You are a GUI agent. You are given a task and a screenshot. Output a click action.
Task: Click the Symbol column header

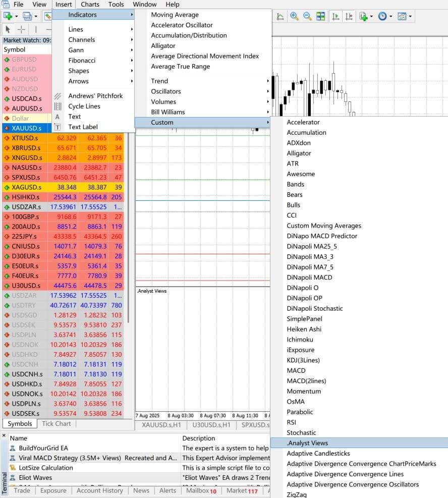(x=27, y=49)
